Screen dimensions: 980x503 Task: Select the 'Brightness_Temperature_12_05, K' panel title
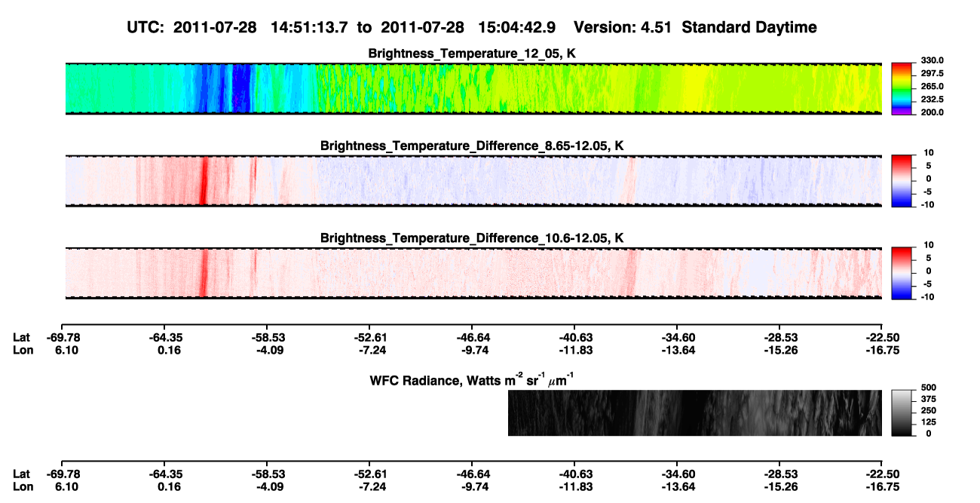pyautogui.click(x=473, y=54)
